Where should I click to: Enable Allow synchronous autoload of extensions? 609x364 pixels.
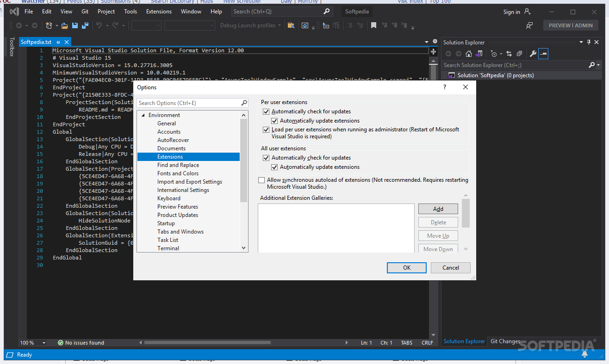click(261, 180)
